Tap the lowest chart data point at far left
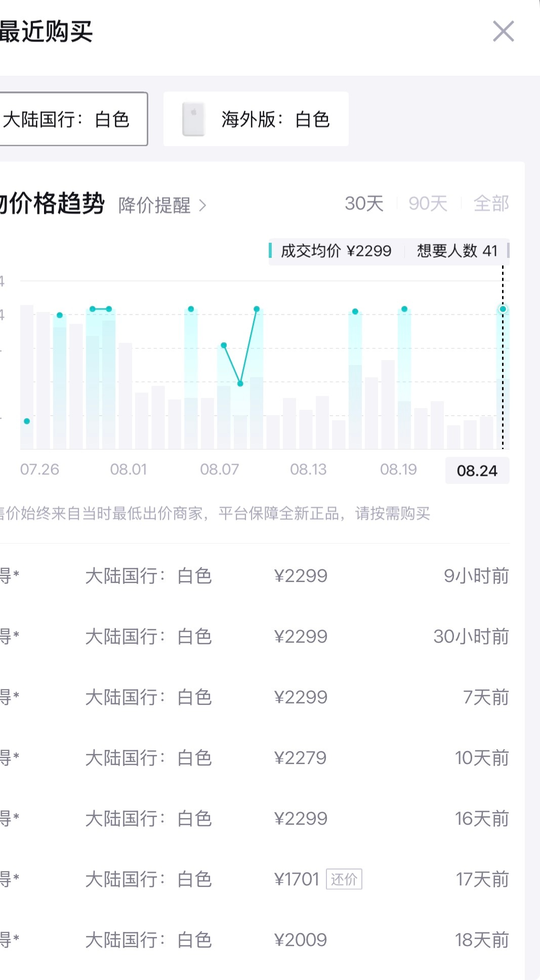 [27, 421]
